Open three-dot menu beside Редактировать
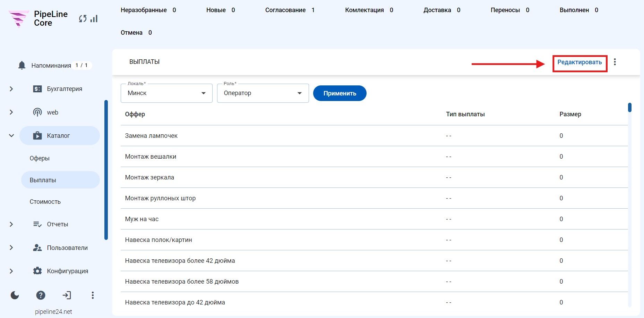644x318 pixels. (615, 62)
